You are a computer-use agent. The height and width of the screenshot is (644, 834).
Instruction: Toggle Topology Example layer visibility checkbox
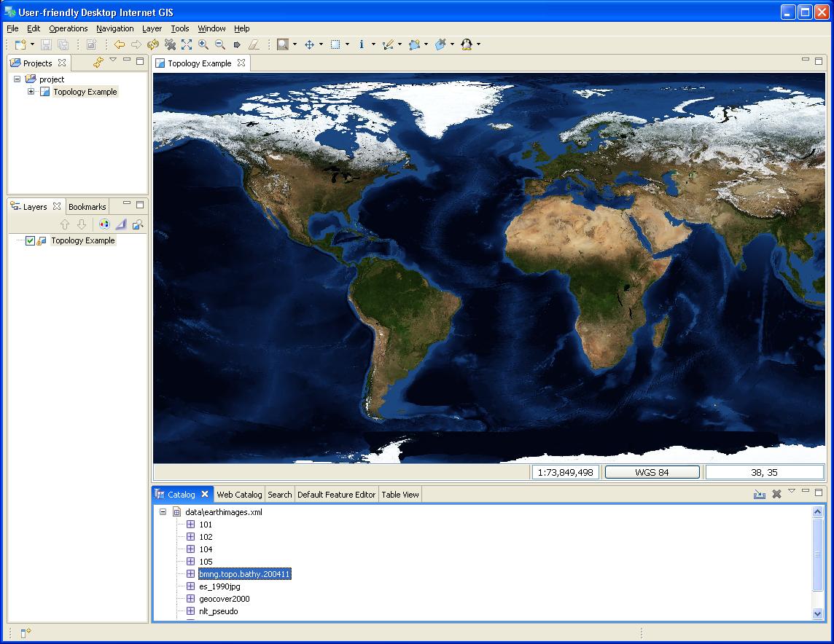(x=30, y=241)
